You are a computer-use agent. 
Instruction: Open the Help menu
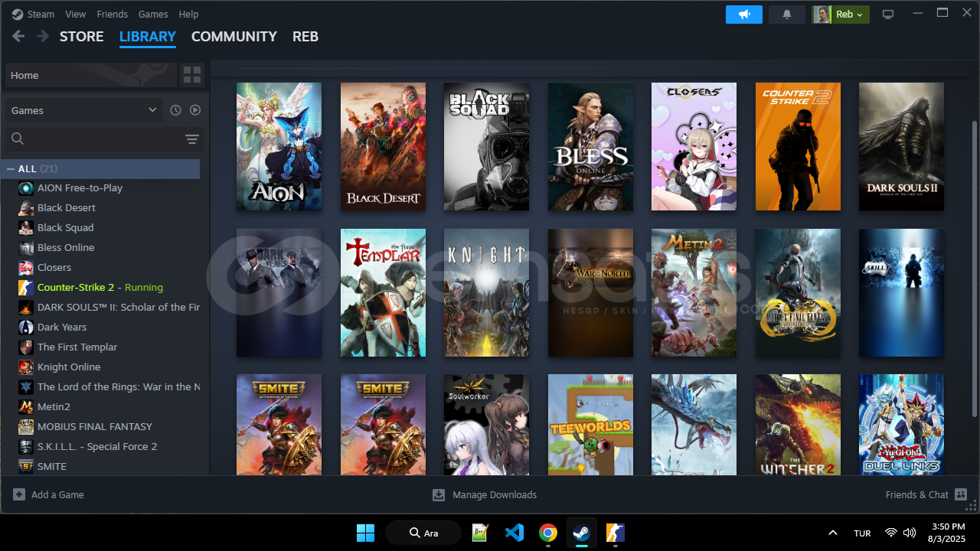pos(188,14)
